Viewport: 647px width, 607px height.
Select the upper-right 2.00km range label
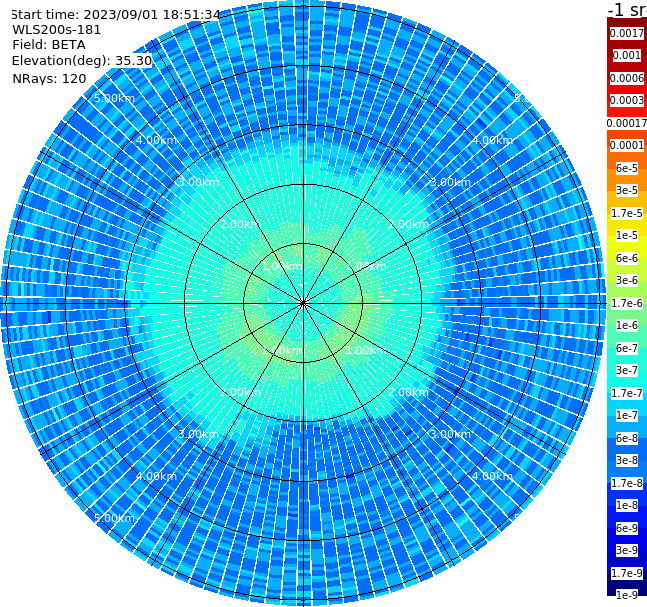(409, 224)
